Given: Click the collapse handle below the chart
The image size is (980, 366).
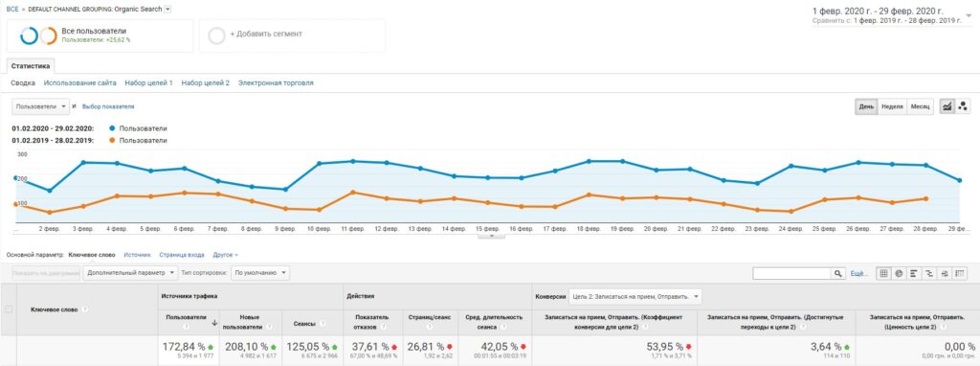Looking at the screenshot, I should pyautogui.click(x=491, y=236).
